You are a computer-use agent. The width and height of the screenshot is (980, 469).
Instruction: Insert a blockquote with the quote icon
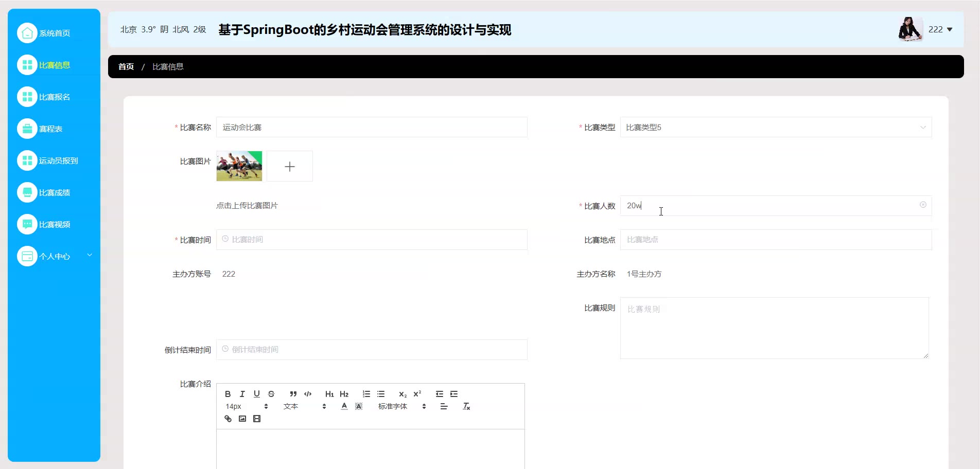click(x=293, y=394)
